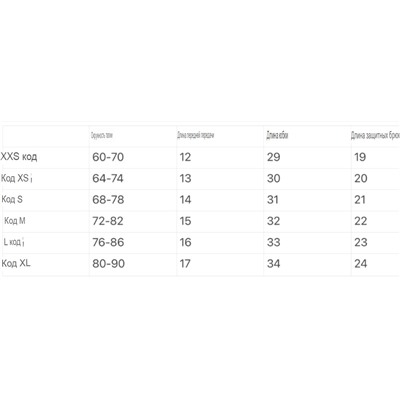The width and height of the screenshot is (400, 400).
Task: Click the Длина защитных брюк column header
Action: click(375, 136)
